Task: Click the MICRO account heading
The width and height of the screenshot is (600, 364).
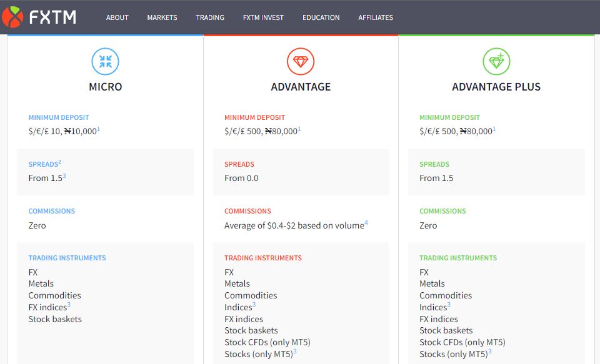Action: click(105, 87)
